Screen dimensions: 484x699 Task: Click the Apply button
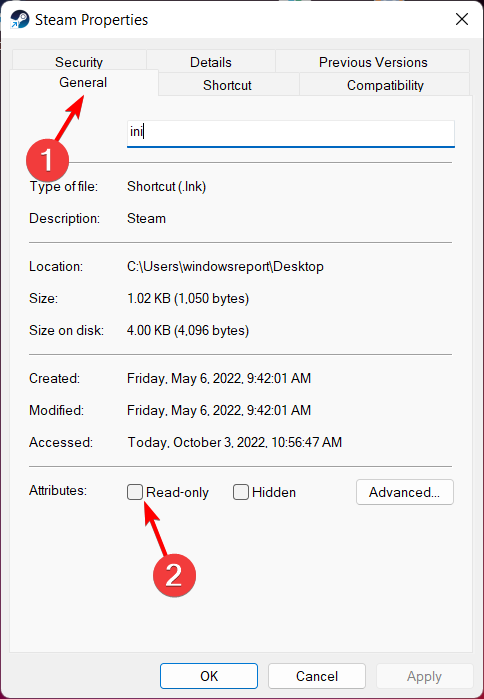(424, 676)
